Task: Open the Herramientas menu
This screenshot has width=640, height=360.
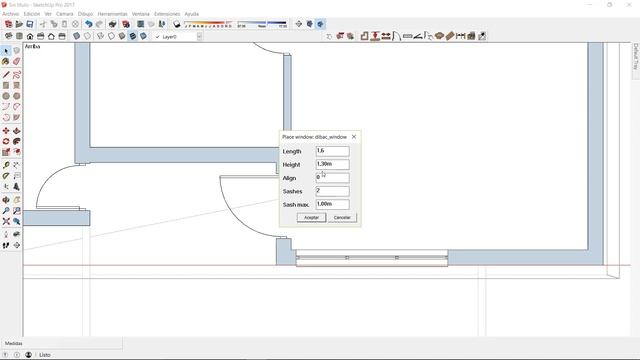Action: click(112, 14)
